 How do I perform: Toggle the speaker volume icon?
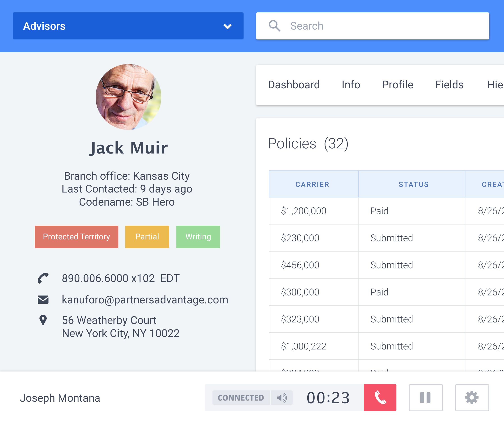pos(282,398)
